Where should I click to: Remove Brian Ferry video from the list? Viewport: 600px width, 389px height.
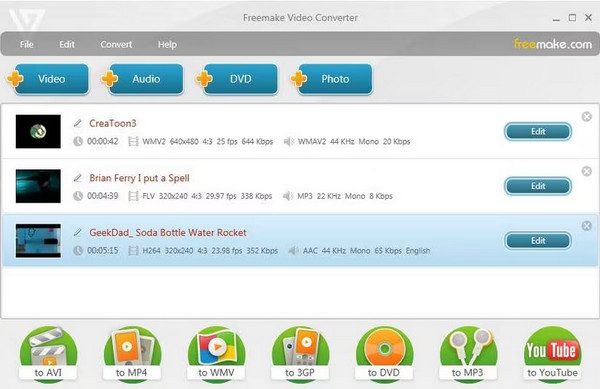(x=587, y=171)
